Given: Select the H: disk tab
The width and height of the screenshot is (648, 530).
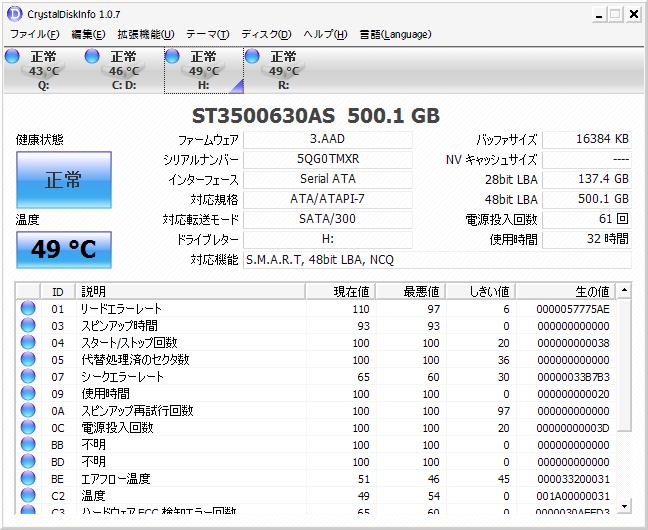Looking at the screenshot, I should pos(204,70).
